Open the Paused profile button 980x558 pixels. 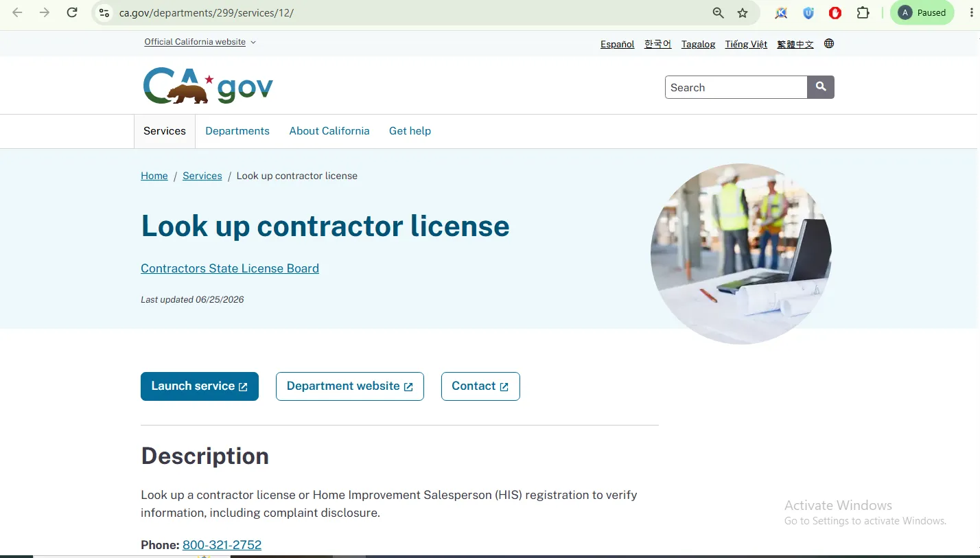[x=922, y=12]
